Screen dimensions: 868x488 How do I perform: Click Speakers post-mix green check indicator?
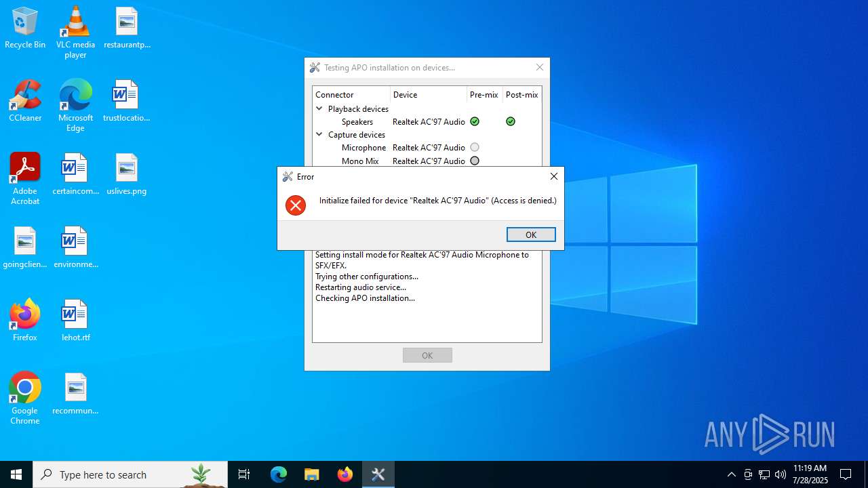511,121
